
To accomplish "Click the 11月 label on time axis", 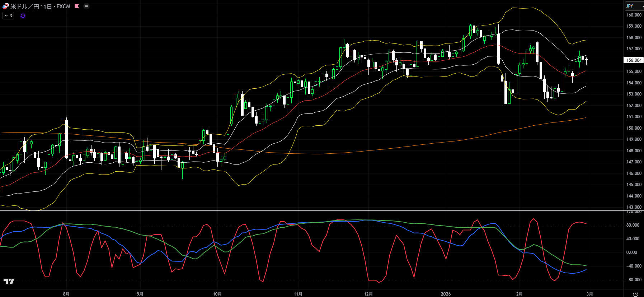I will 298,294.
